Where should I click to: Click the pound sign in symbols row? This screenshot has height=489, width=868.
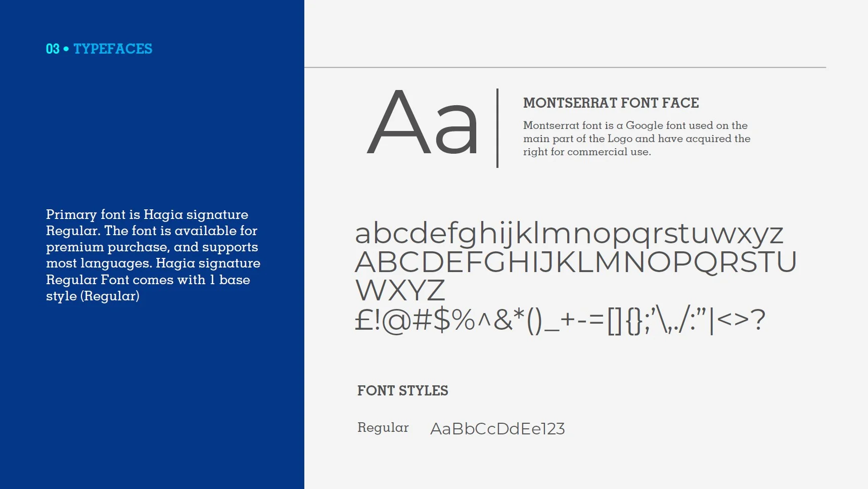pyautogui.click(x=363, y=320)
